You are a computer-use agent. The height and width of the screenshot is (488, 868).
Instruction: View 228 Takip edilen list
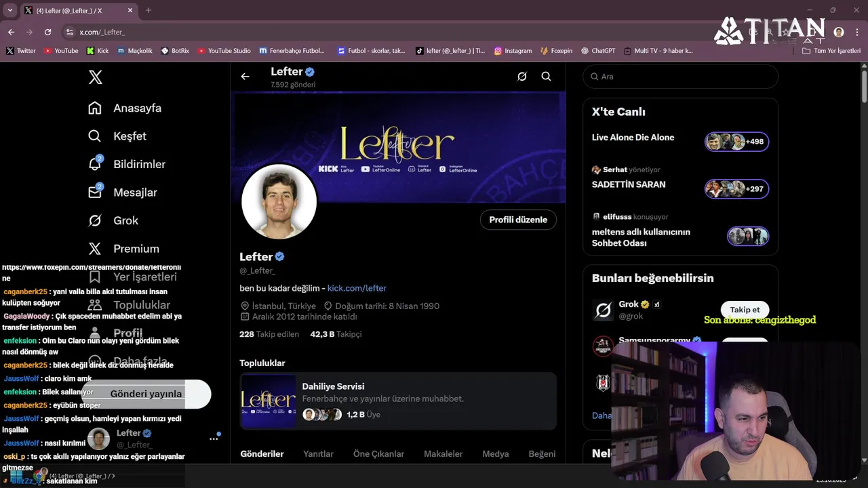click(x=269, y=334)
